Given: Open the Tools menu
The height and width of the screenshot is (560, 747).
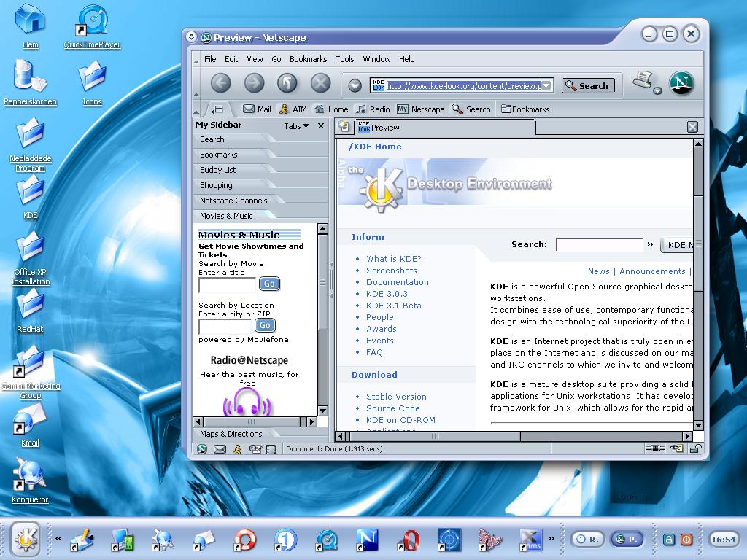Looking at the screenshot, I should click(x=345, y=59).
